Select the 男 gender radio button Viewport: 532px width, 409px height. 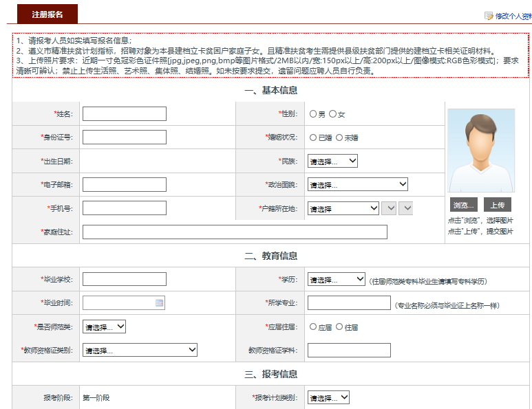click(x=313, y=114)
